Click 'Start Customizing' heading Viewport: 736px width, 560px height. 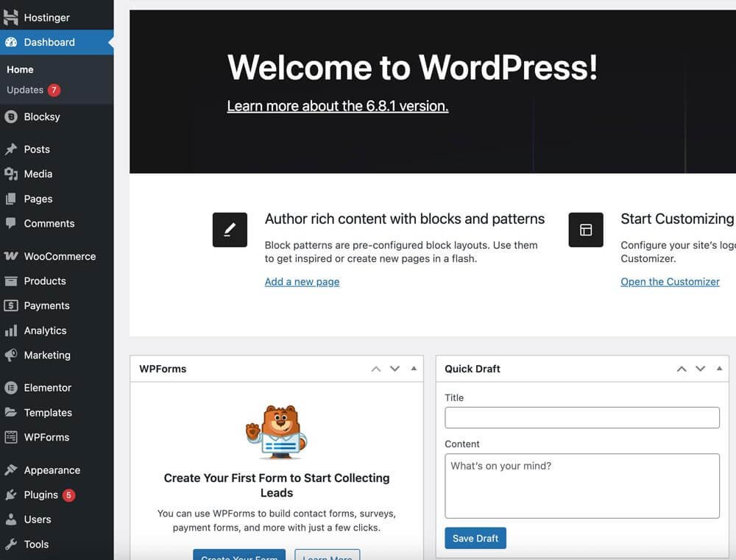(677, 219)
